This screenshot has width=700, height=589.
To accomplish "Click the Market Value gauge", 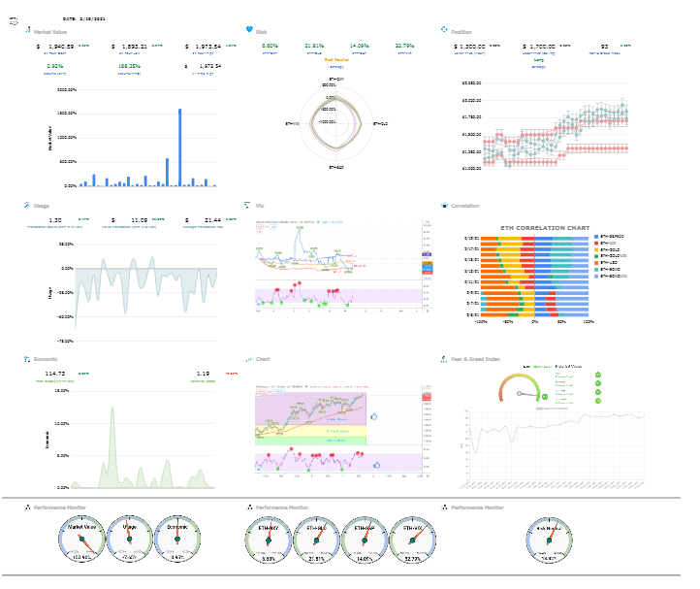I will tap(81, 540).
